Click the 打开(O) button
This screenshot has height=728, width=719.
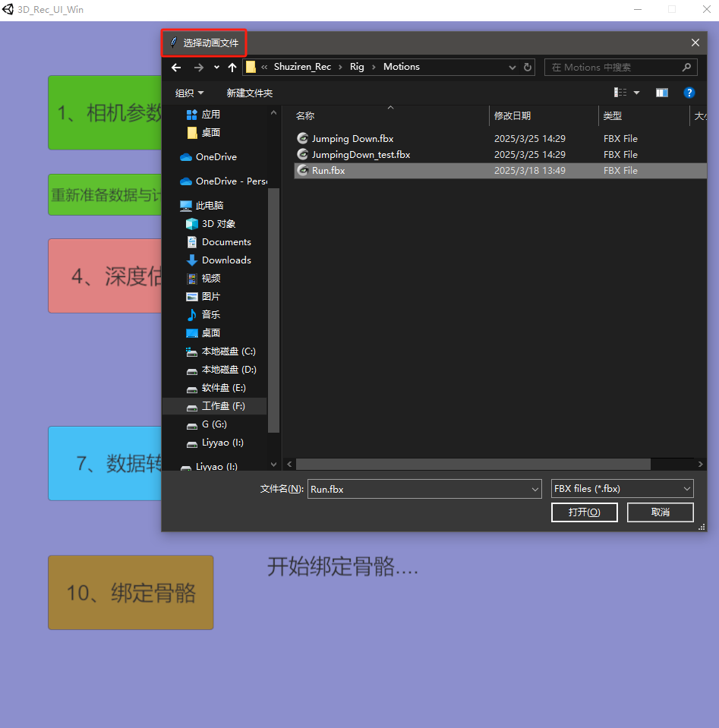tap(585, 512)
